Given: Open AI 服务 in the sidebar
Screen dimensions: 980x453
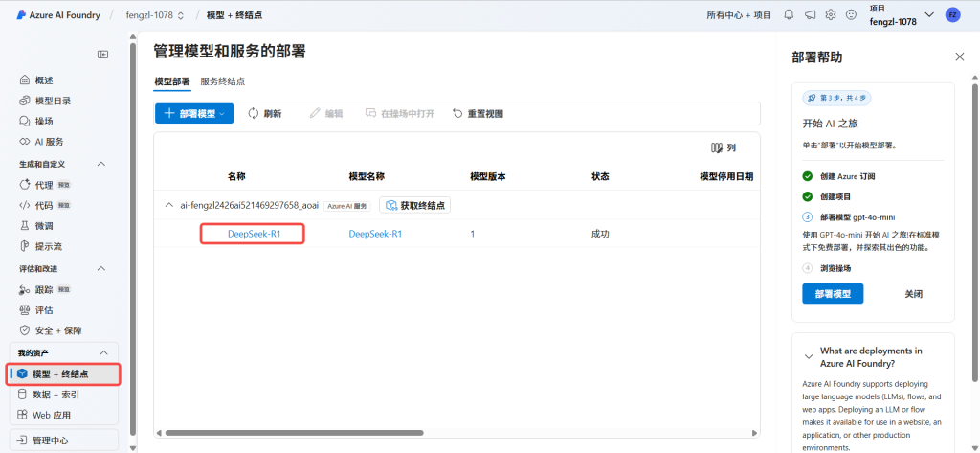Looking at the screenshot, I should tap(42, 142).
